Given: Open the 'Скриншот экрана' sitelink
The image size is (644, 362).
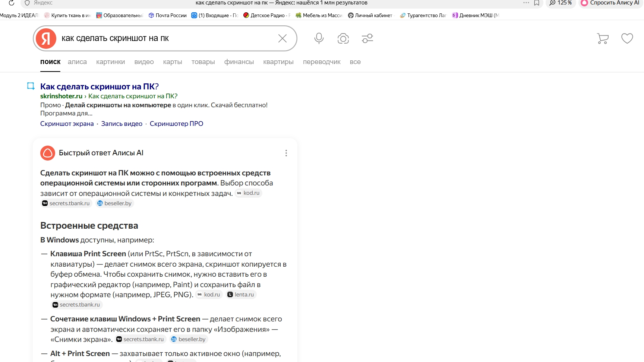Looking at the screenshot, I should tap(67, 124).
